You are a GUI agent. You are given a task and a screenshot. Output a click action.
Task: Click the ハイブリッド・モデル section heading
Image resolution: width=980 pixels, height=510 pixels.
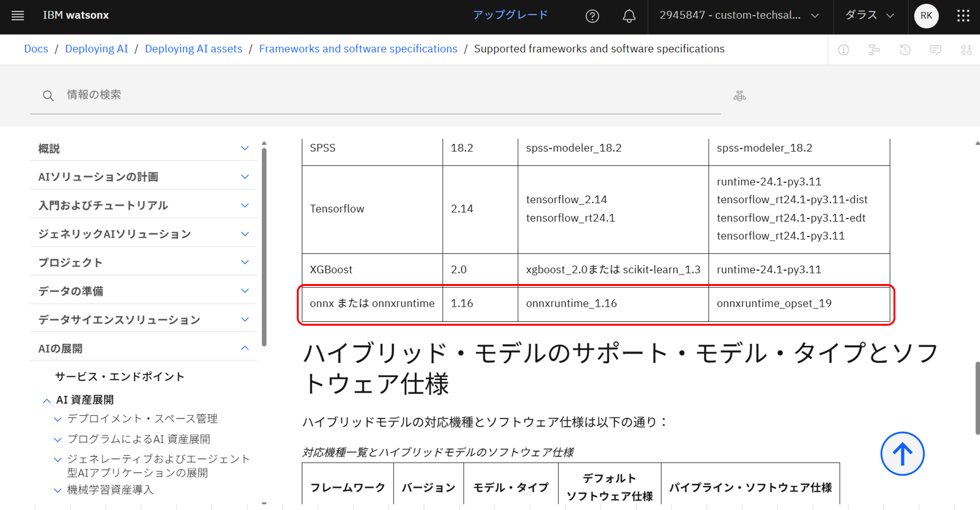(621, 369)
